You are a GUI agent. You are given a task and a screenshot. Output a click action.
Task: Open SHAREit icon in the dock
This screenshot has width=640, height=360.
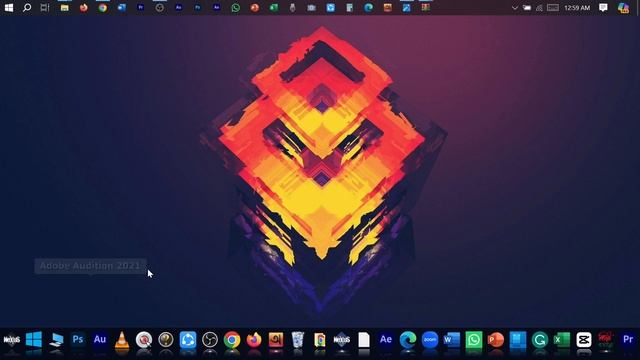tap(188, 340)
